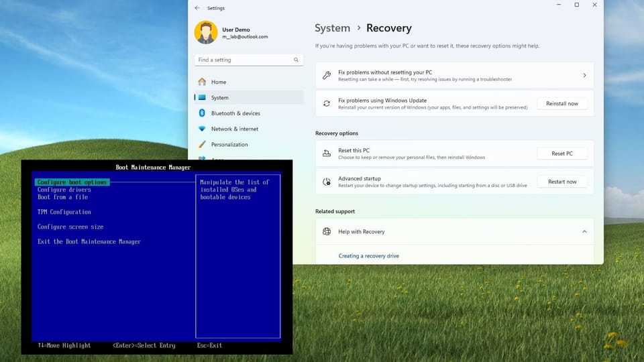Click the Reset PC button
This screenshot has width=644, height=362.
562,154
